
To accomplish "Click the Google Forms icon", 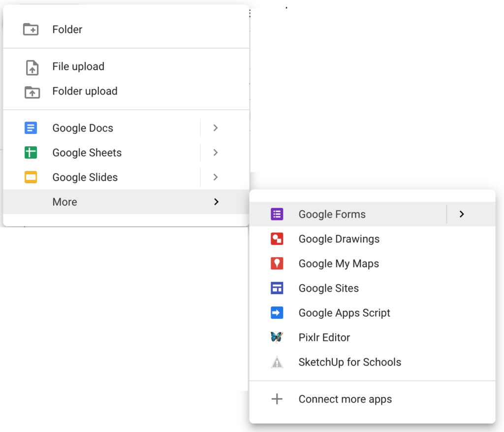I will tap(278, 214).
